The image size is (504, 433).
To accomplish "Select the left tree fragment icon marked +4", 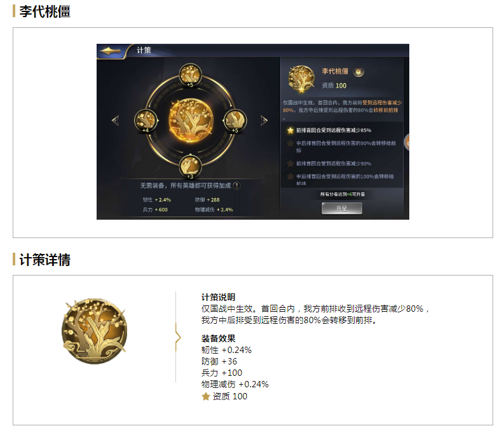I will (x=146, y=121).
